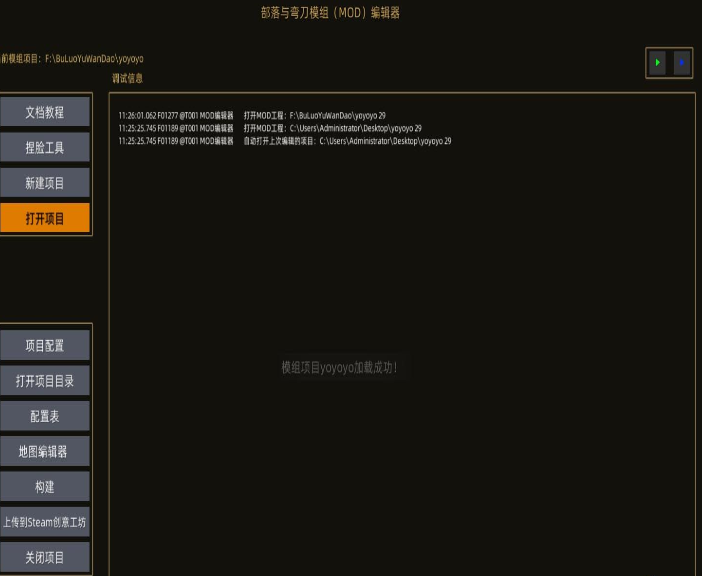Launch the 地图编辑器 map editor
702x576 pixels.
tap(44, 451)
